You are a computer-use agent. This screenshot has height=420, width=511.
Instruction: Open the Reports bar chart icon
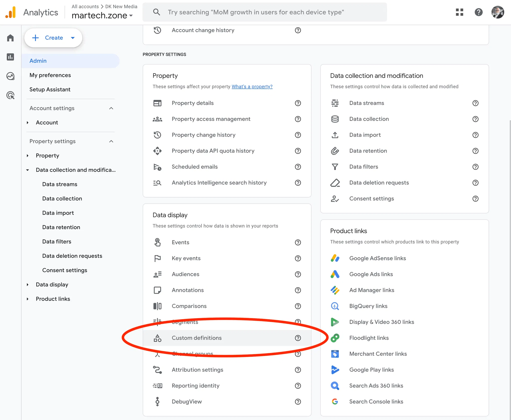(10, 57)
